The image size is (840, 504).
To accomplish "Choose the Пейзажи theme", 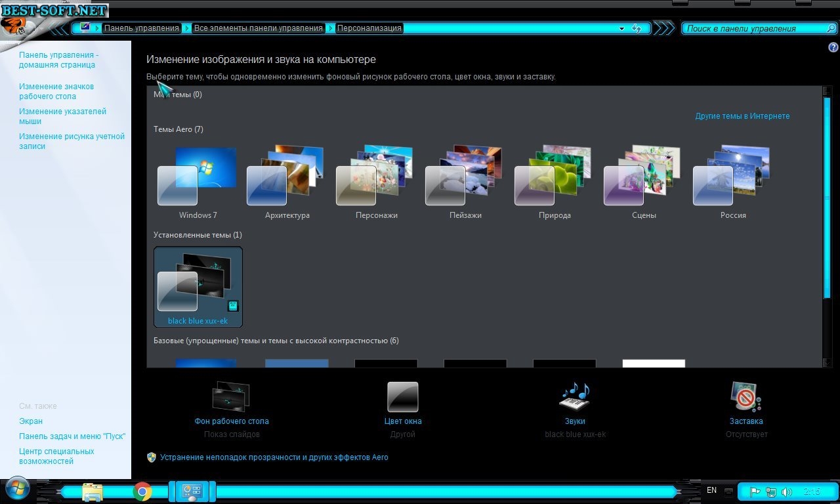I will [x=465, y=182].
